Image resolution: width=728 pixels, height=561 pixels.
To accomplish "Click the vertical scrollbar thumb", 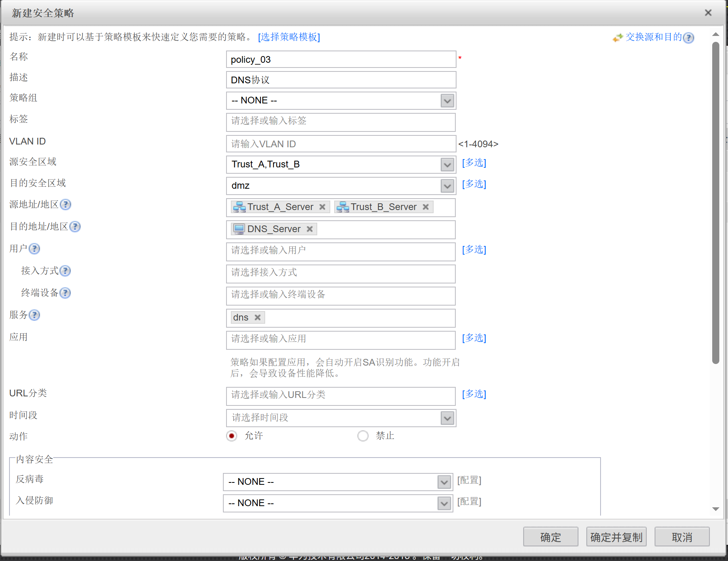I will click(x=716, y=203).
